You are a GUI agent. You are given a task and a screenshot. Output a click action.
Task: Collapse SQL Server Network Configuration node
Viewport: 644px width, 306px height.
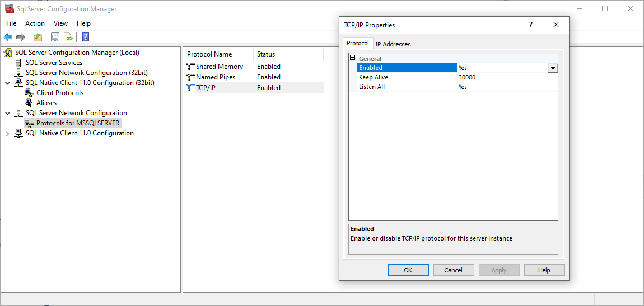click(x=7, y=113)
